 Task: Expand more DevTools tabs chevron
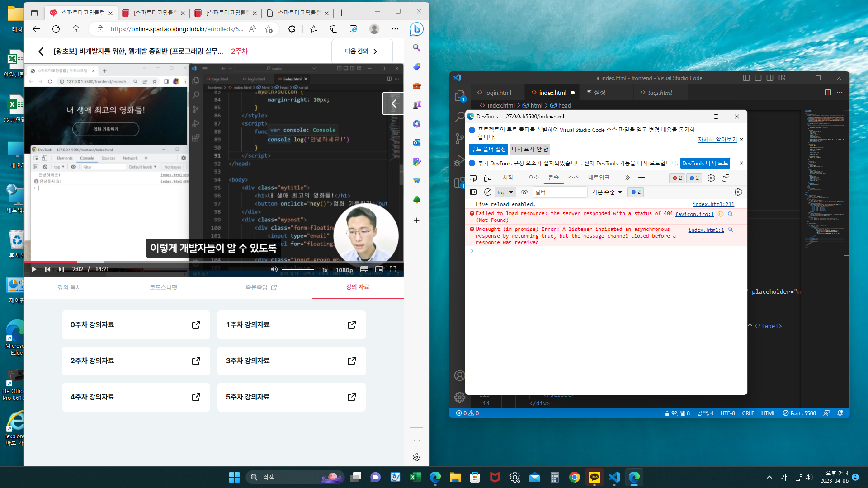627,178
